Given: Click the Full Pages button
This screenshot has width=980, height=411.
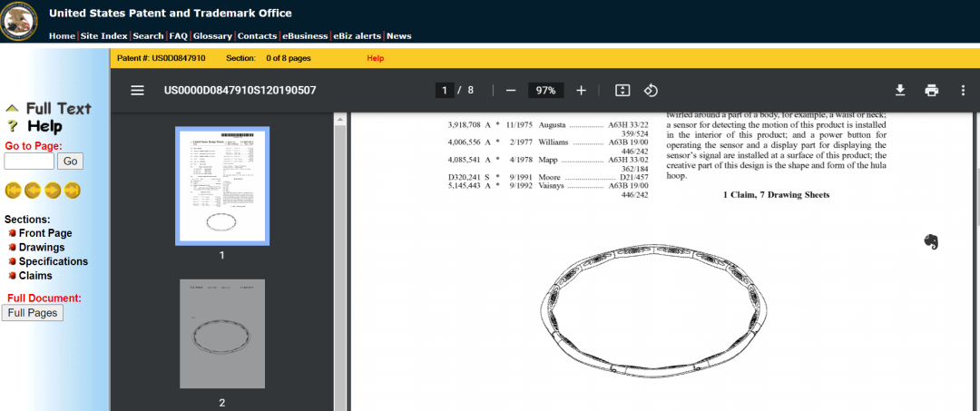Looking at the screenshot, I should [x=33, y=313].
